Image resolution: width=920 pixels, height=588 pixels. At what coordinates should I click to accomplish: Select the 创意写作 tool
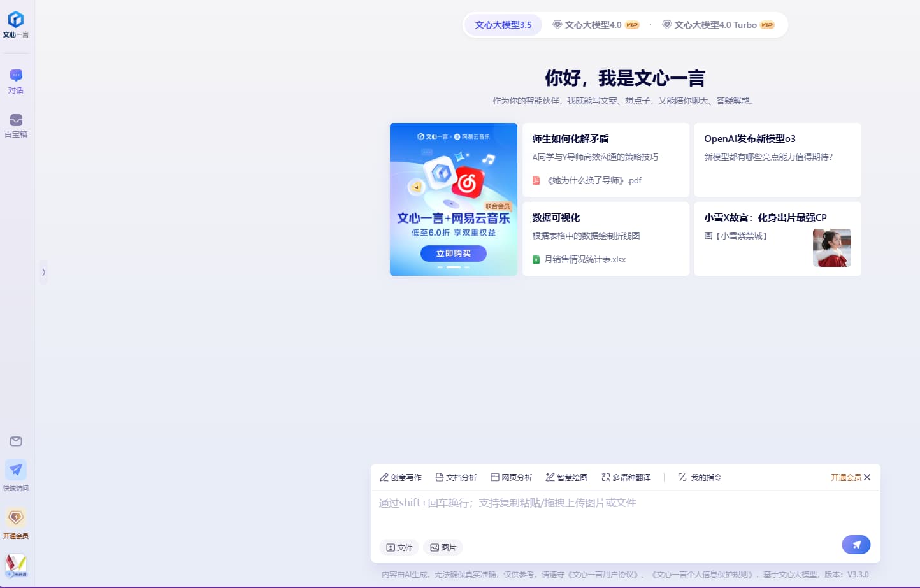401,477
